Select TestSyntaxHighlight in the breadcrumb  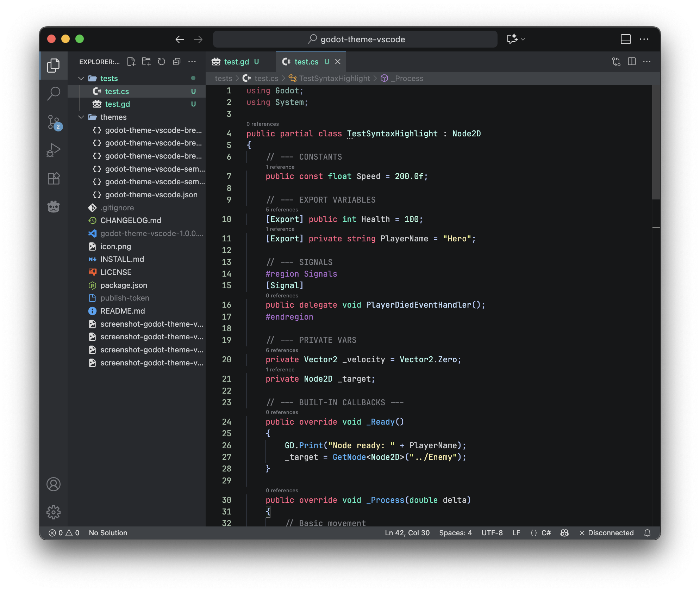[x=334, y=78]
